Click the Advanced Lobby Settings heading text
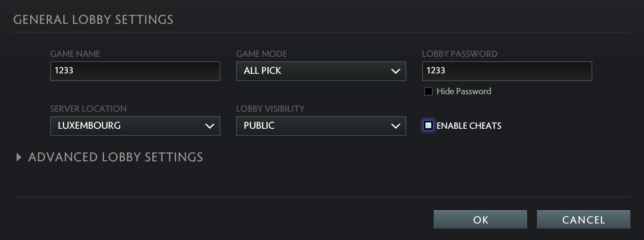Image resolution: width=644 pixels, height=240 pixels. coord(115,157)
